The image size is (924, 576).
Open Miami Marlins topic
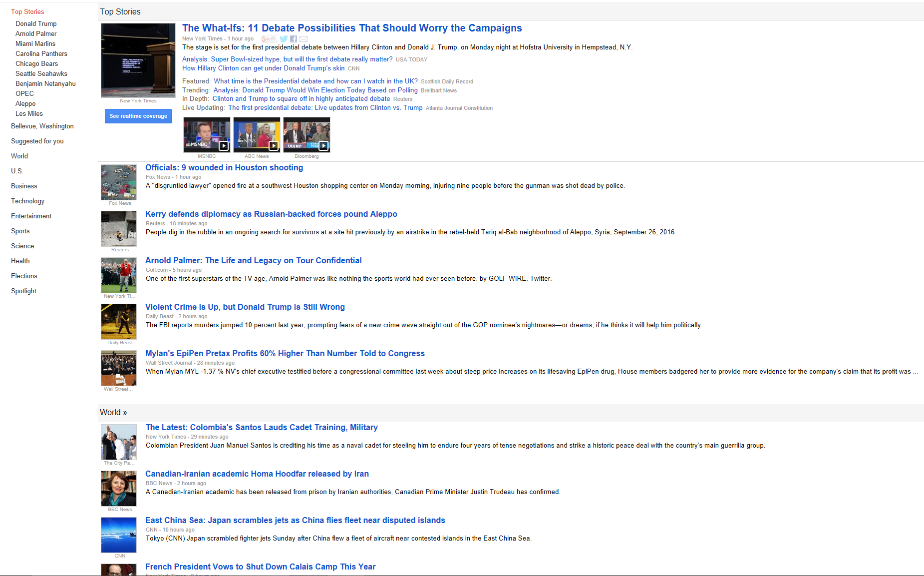(x=35, y=43)
